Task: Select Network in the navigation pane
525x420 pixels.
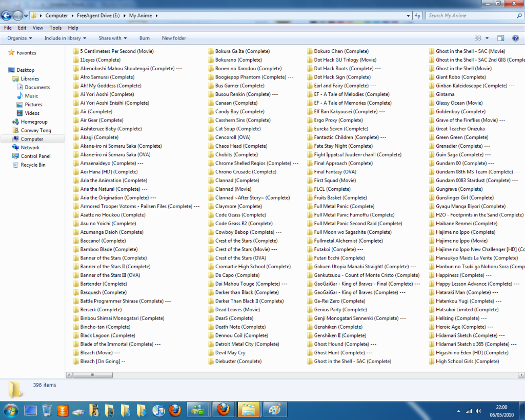Action: (x=26, y=147)
